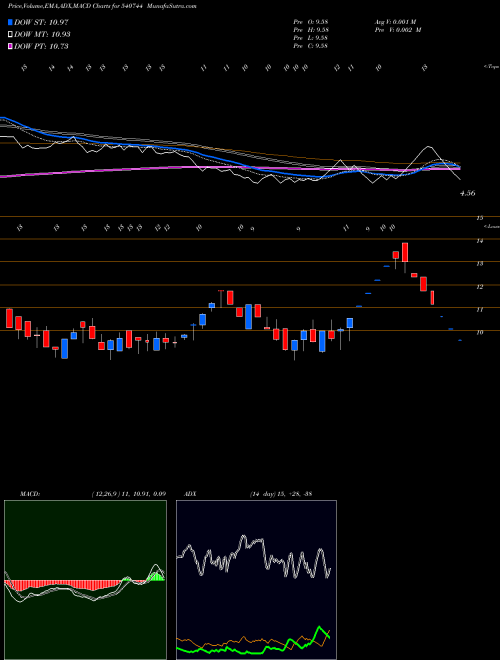Click the 'Pre L: 9.58' value

click(x=311, y=38)
